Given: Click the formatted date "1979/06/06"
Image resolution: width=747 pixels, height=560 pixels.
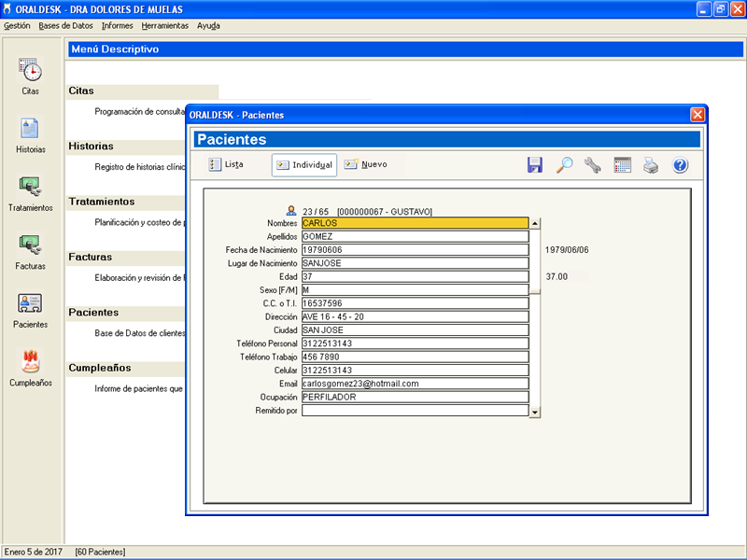Looking at the screenshot, I should pos(567,249).
